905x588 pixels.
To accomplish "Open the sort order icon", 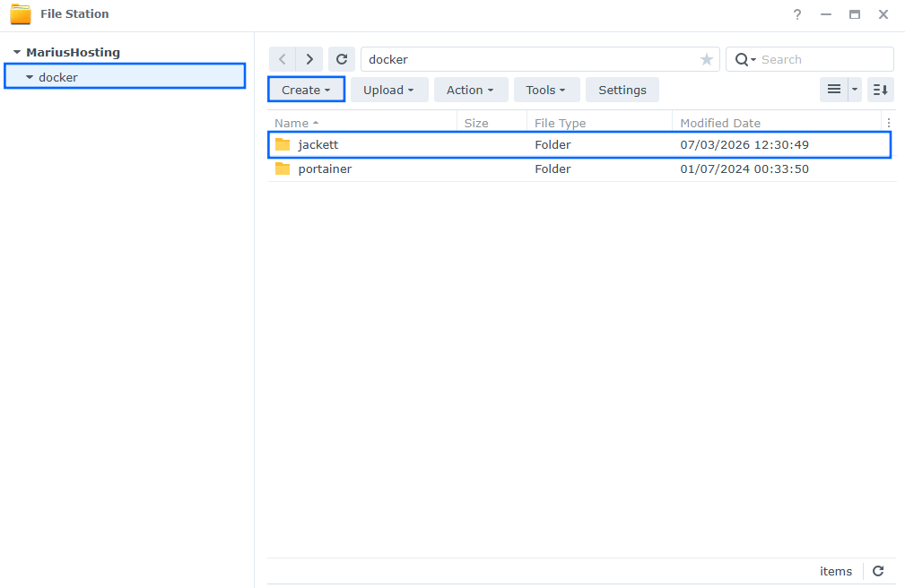I will pyautogui.click(x=881, y=90).
